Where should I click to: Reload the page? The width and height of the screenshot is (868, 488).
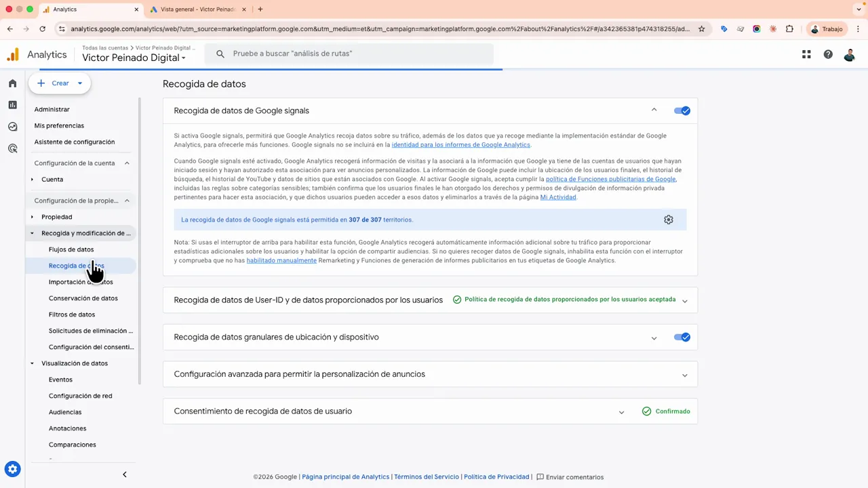pos(42,29)
